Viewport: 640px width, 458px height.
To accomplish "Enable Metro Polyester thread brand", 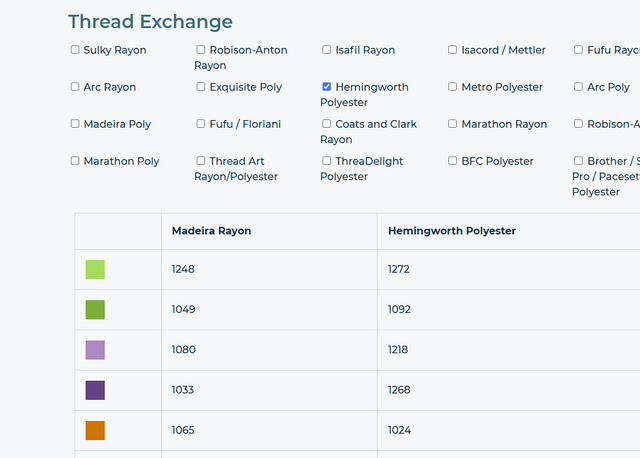I will (x=453, y=87).
